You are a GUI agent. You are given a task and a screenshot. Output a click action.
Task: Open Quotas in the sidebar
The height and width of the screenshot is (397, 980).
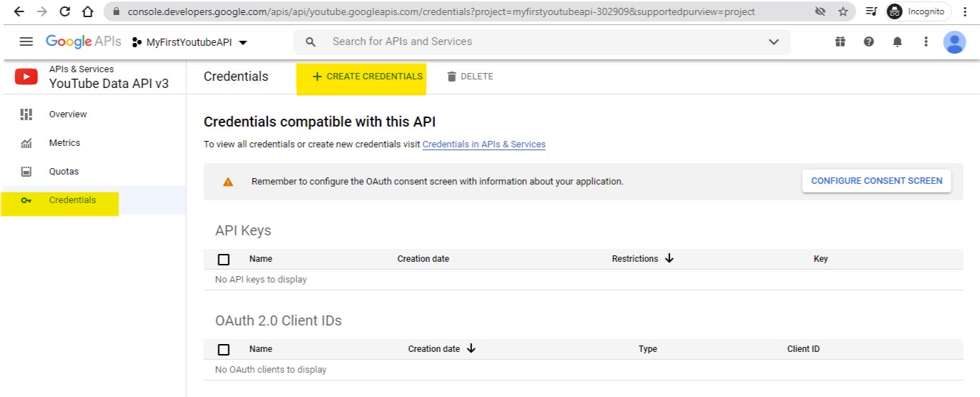click(x=64, y=172)
